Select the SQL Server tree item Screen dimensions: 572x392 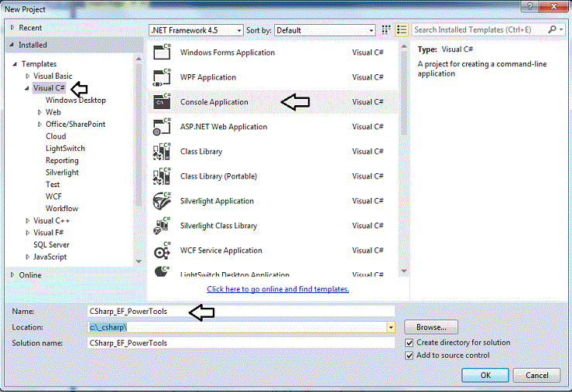(x=51, y=245)
